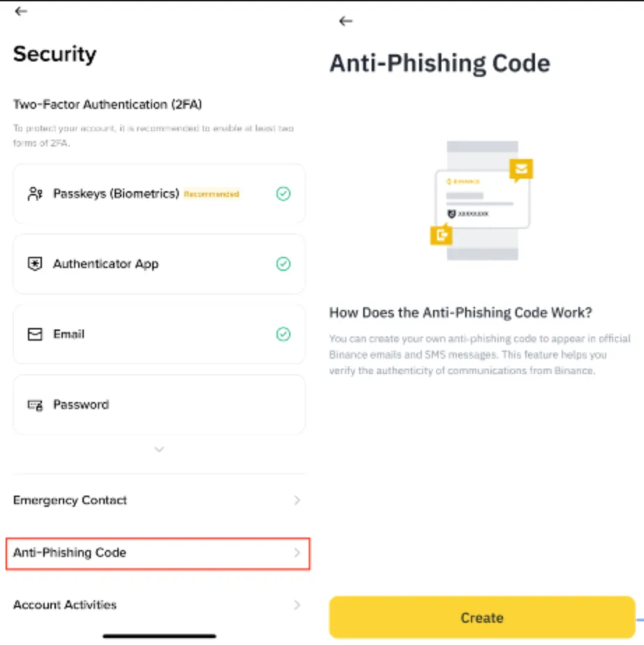Open the Password row

pos(159,405)
